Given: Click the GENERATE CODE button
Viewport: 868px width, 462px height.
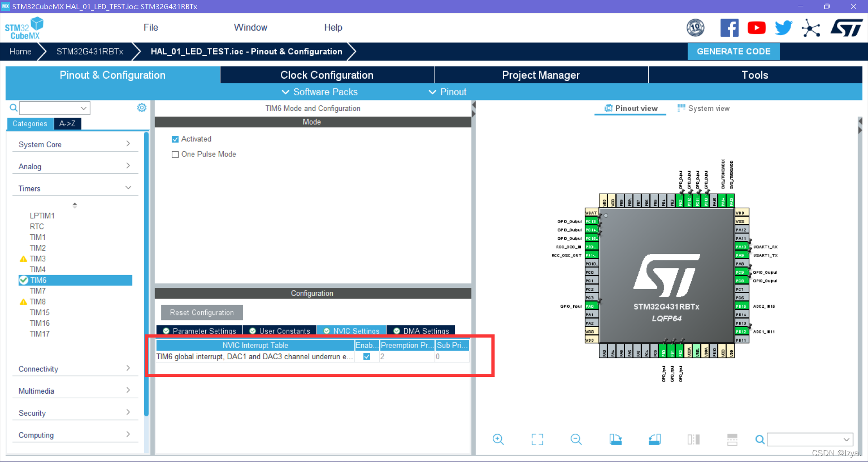Looking at the screenshot, I should (x=733, y=52).
